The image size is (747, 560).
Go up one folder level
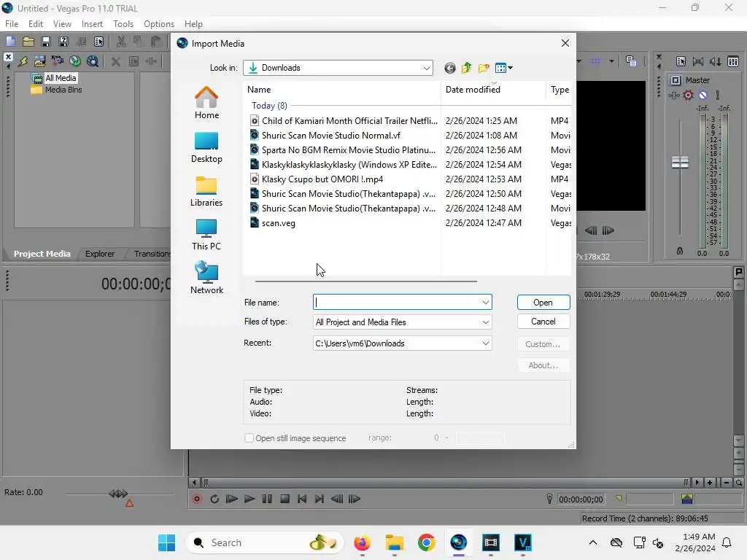point(466,68)
